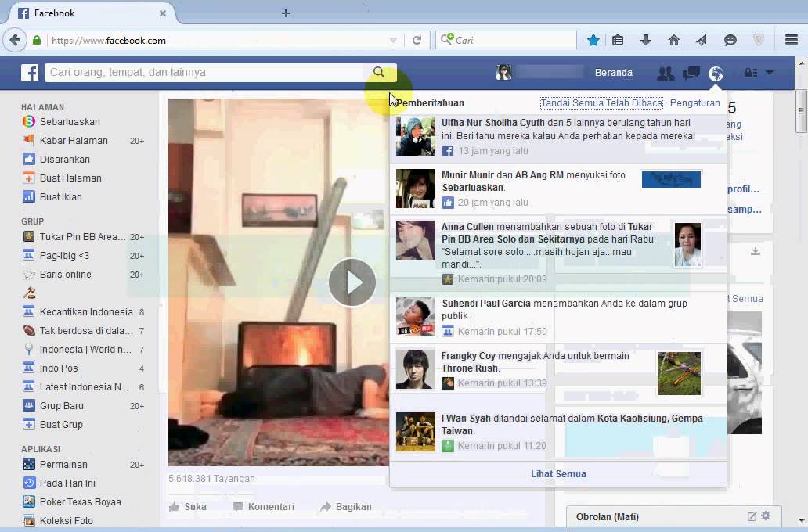Viewport: 808px width, 532px height.
Task: Open Disarankan in the sidebar
Action: (64, 160)
